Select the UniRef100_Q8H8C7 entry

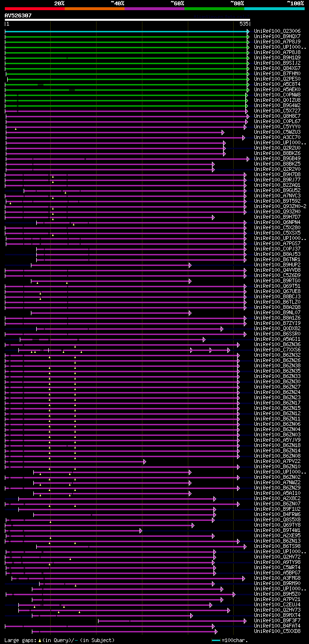coord(277,116)
